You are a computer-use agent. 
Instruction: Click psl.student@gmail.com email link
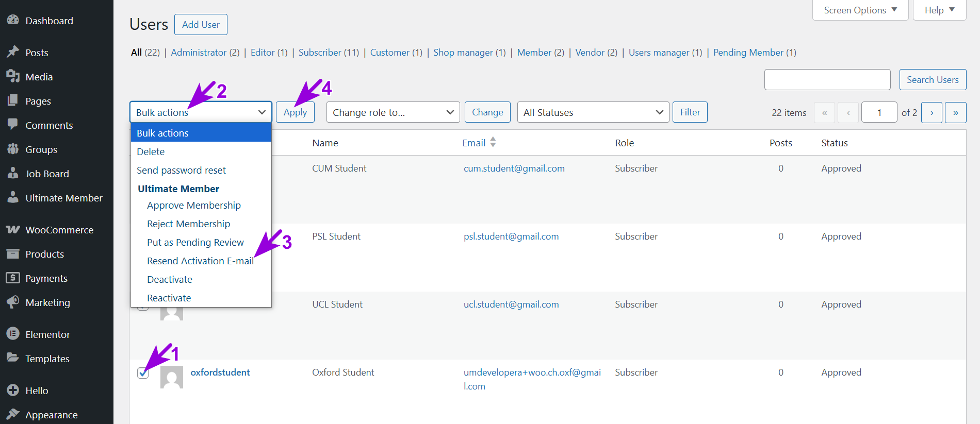point(511,236)
